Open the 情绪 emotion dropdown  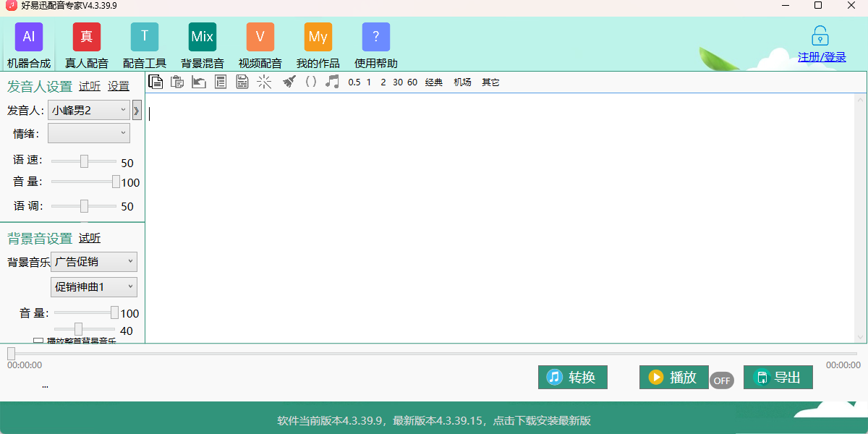pos(88,132)
